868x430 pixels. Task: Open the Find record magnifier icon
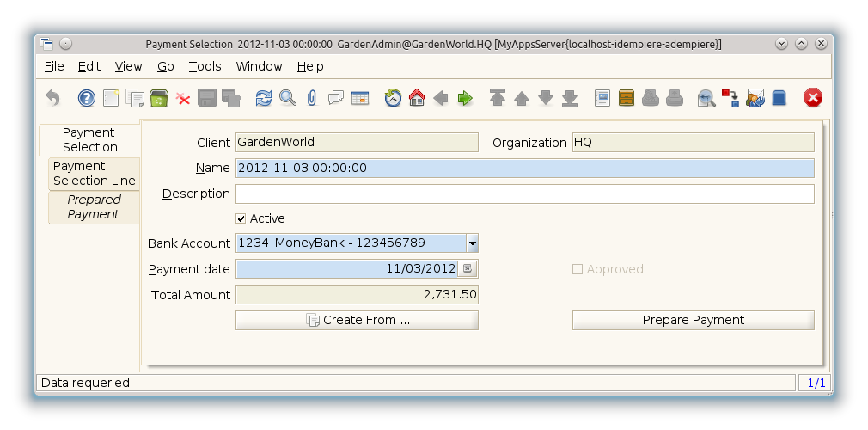pyautogui.click(x=287, y=98)
